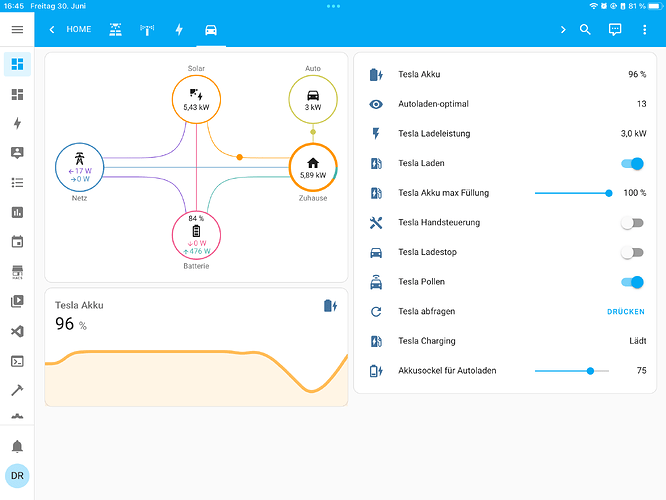Image resolution: width=666 pixels, height=500 pixels.
Task: Enable the Tesla Ladestop switch
Action: [x=632, y=252]
